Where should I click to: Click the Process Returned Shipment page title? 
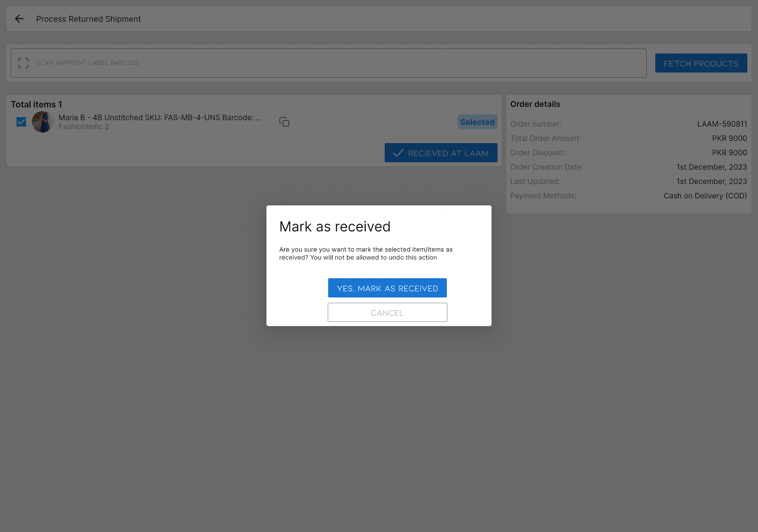[x=88, y=19]
